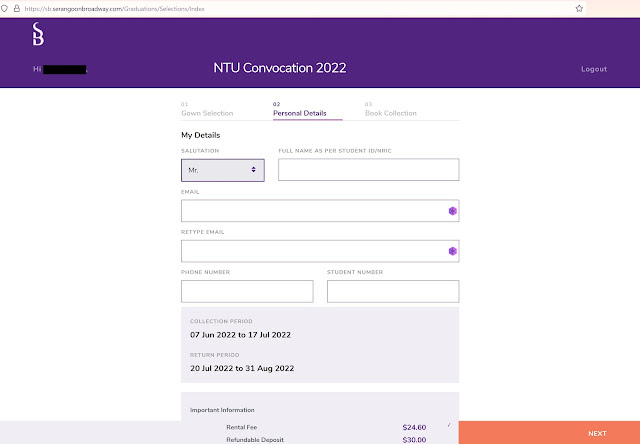Click the Rental Fee amount $24.60
This screenshot has width=640, height=444.
click(414, 427)
